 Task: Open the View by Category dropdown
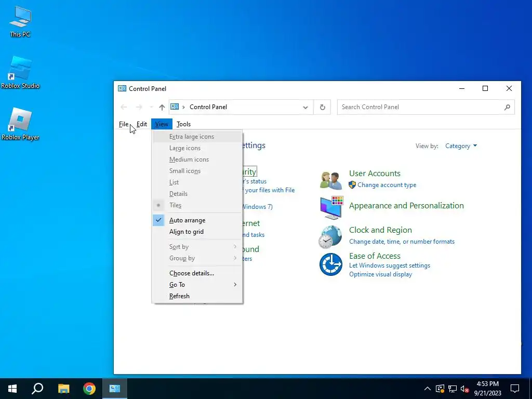pos(461,146)
